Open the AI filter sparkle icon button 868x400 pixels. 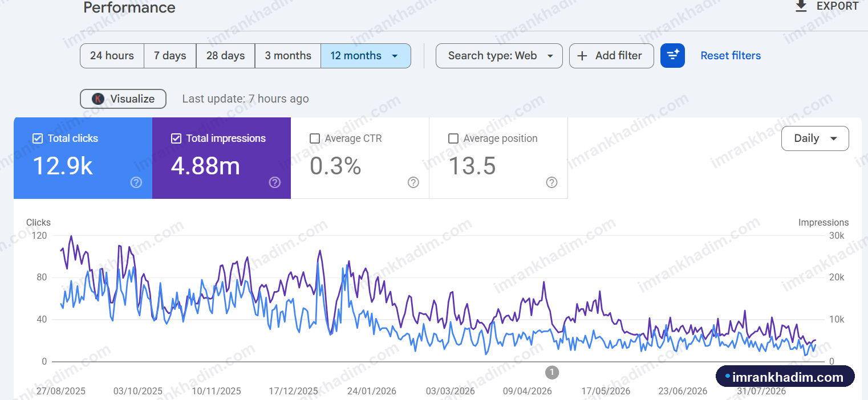672,55
